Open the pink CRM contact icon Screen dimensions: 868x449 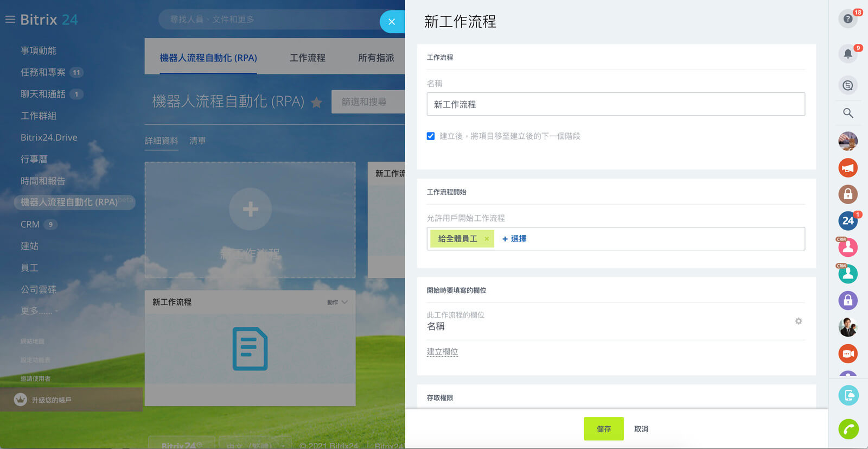(x=848, y=248)
